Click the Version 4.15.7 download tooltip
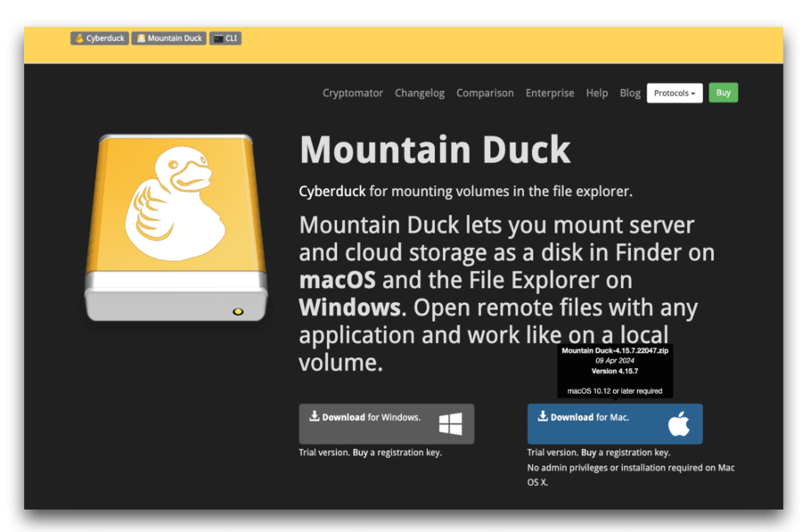This screenshot has height=532, width=802. [x=615, y=372]
